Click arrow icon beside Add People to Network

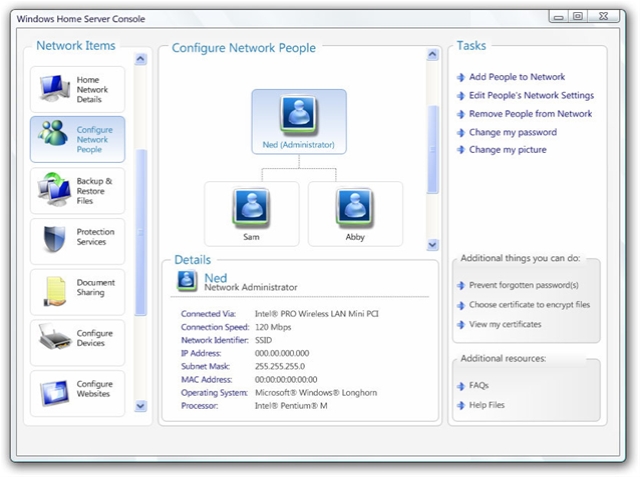pos(461,77)
